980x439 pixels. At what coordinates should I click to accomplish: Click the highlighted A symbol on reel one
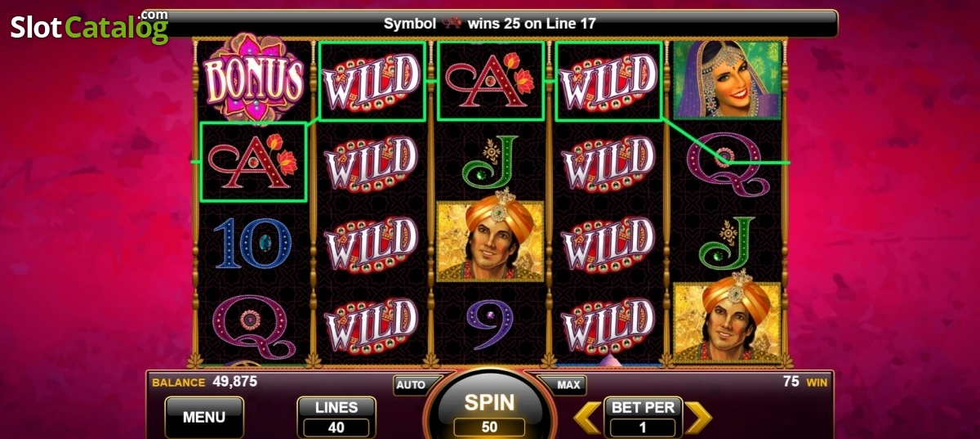253,161
